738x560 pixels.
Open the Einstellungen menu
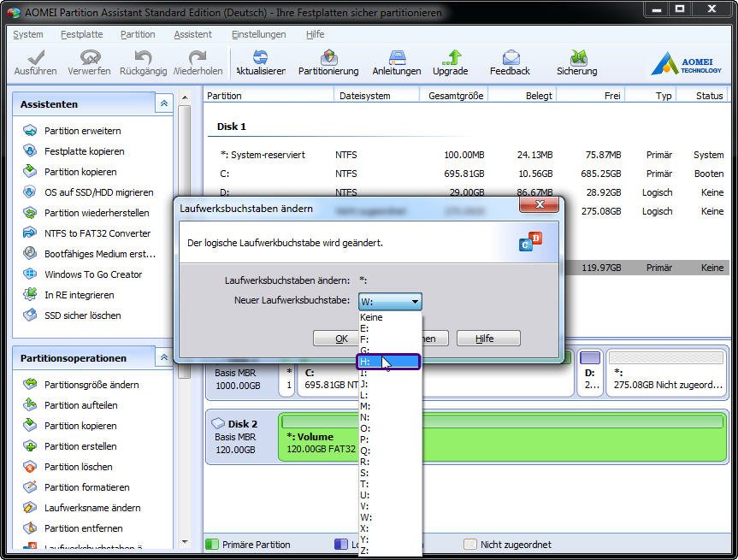point(258,34)
